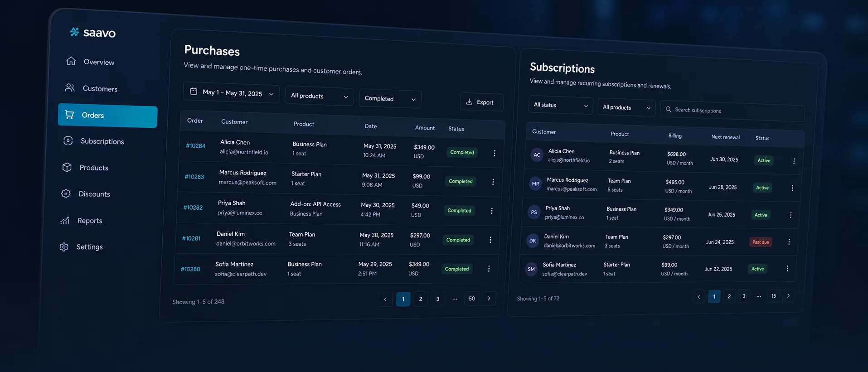Open the kebab menu for order #10284
Screen dimensions: 868x372
tap(495, 153)
